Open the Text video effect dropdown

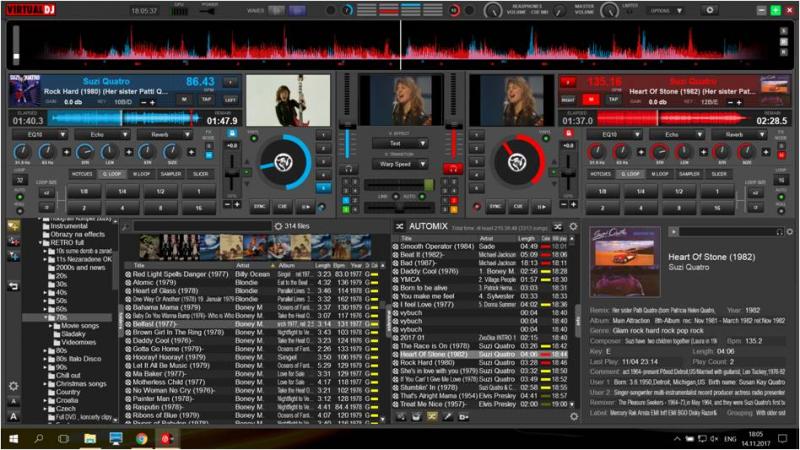[400, 143]
